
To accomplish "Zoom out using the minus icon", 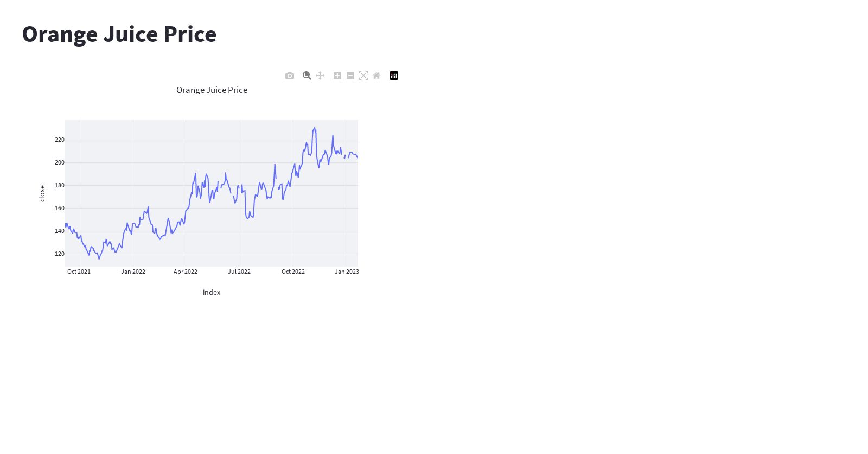I will point(350,75).
